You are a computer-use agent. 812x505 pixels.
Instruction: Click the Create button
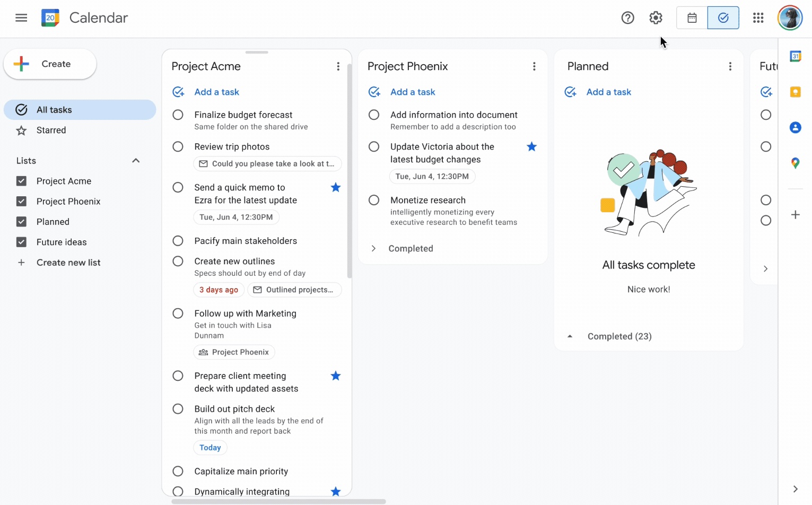(50, 64)
